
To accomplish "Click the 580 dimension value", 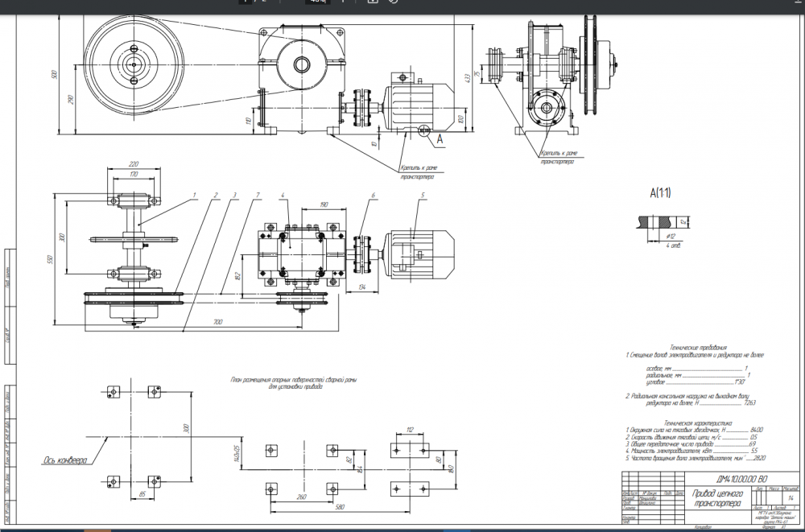I will 340,507.
